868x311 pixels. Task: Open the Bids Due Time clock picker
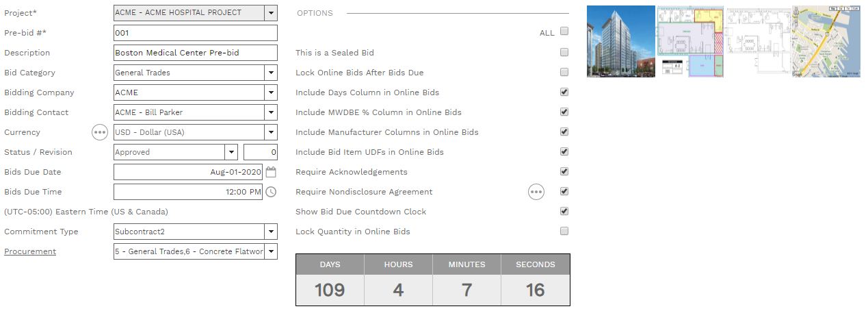[271, 192]
